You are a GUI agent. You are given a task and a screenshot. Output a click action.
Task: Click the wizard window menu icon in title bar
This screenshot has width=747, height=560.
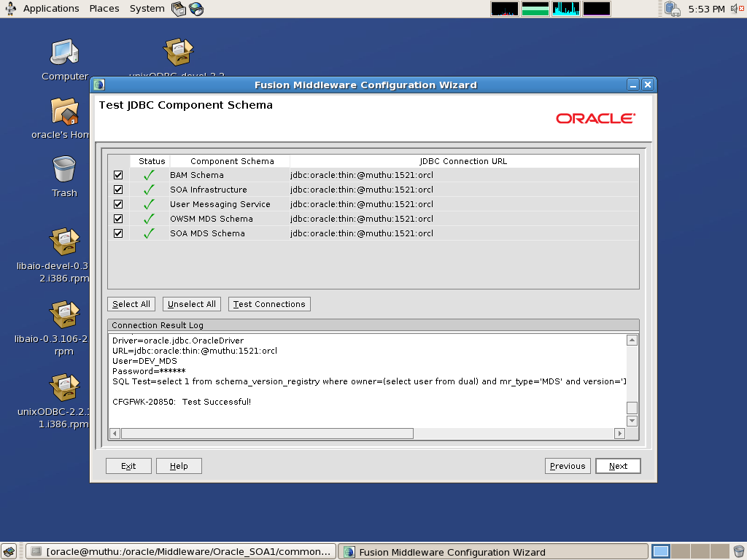coord(99,85)
